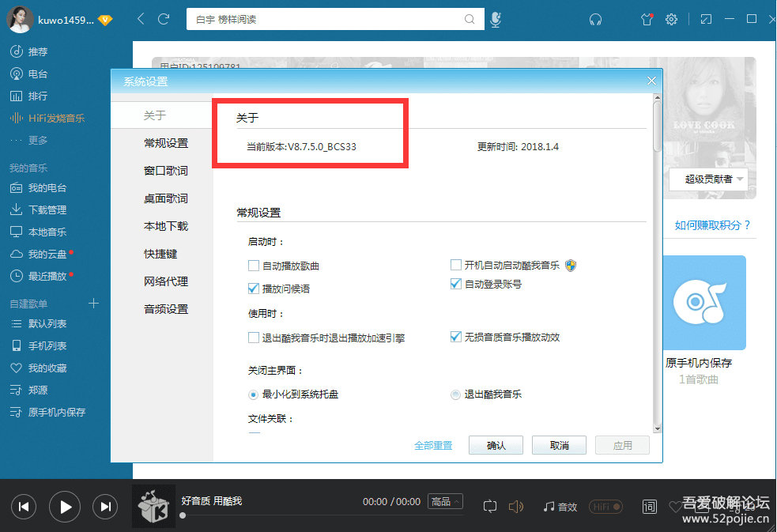
Task: Click the 应用 button
Action: point(622,445)
